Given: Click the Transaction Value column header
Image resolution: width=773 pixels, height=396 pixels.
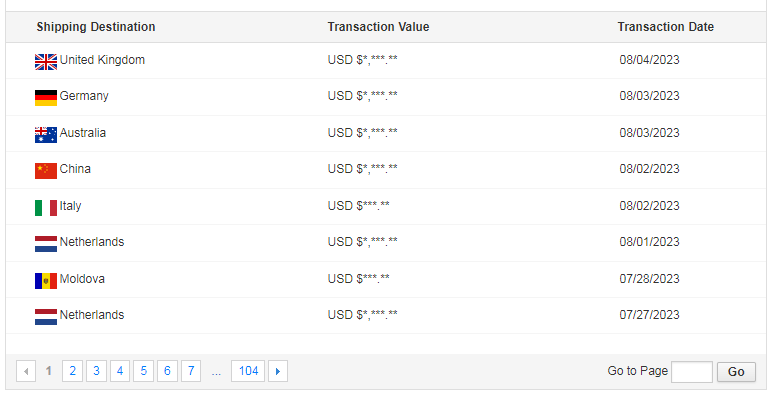Looking at the screenshot, I should (378, 27).
